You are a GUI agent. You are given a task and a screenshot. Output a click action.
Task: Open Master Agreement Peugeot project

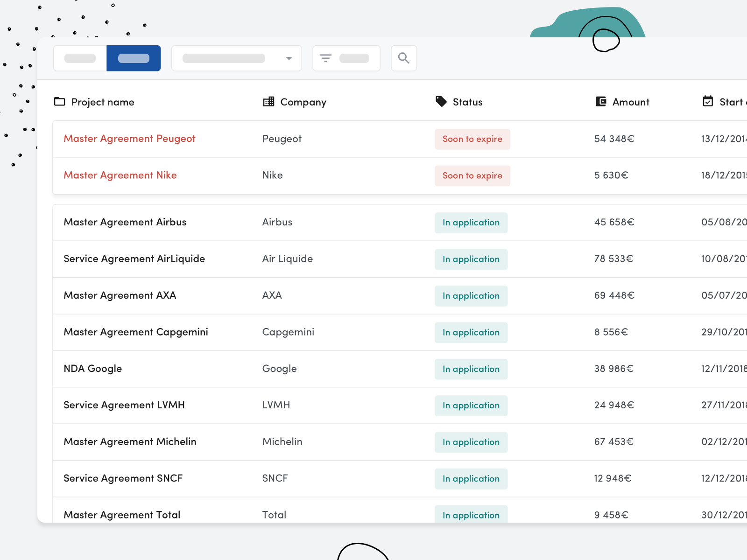tap(129, 139)
